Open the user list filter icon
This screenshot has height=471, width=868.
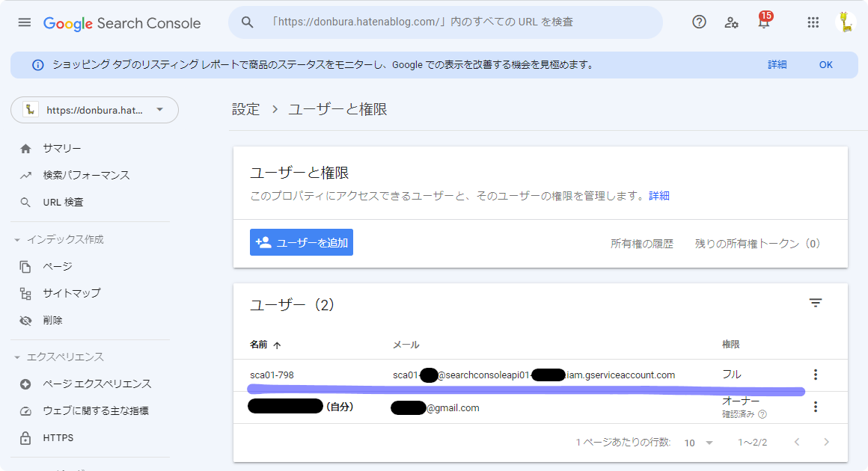coord(815,302)
